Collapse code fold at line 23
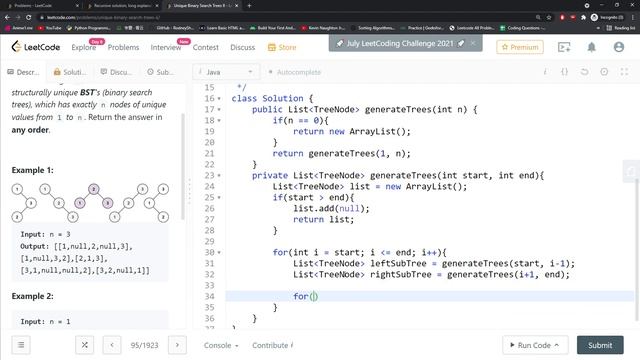Viewport: 640px width, 360px height. [219, 176]
